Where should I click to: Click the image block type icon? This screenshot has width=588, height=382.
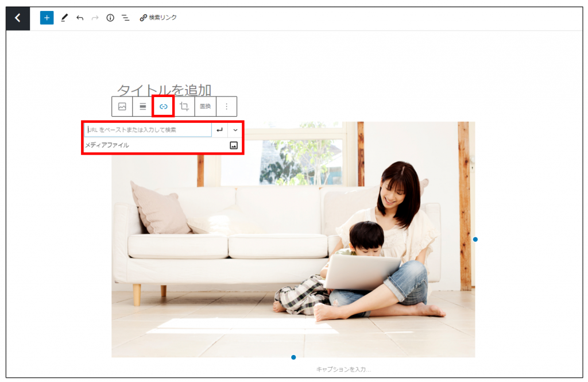click(122, 106)
